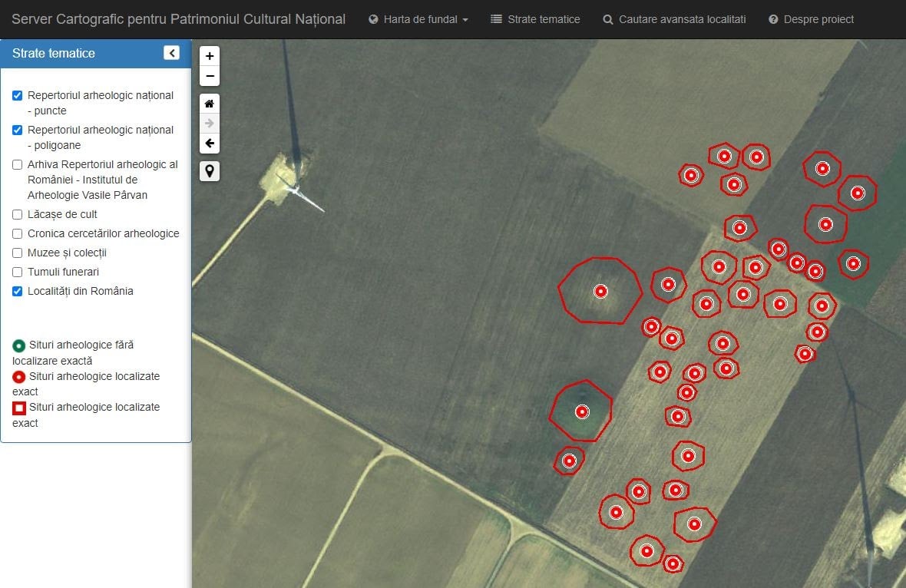Click the list icon beside Strate tematice

[x=496, y=19]
